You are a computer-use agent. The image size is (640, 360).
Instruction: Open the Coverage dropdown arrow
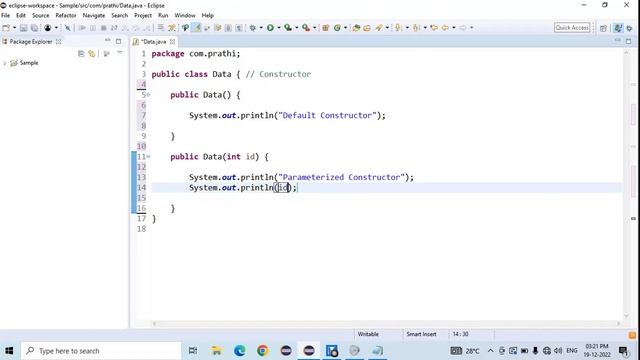click(x=297, y=28)
